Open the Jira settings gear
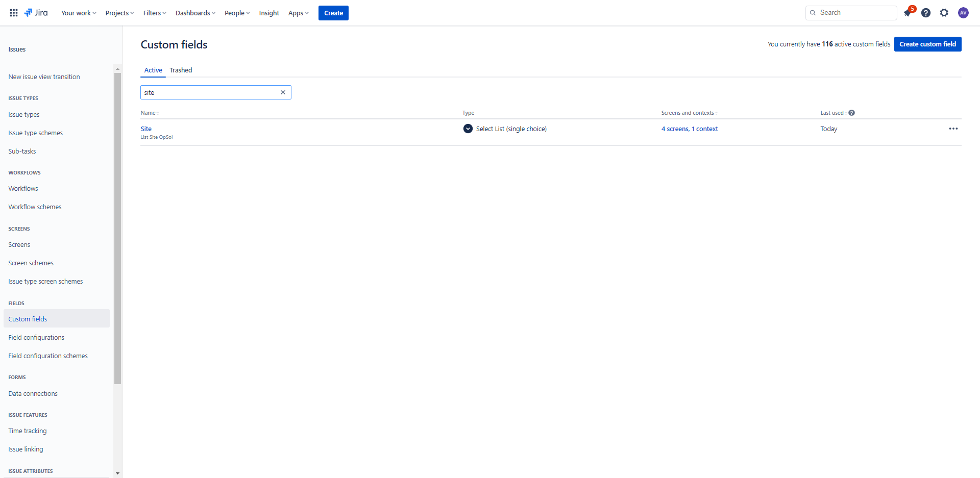 point(944,13)
